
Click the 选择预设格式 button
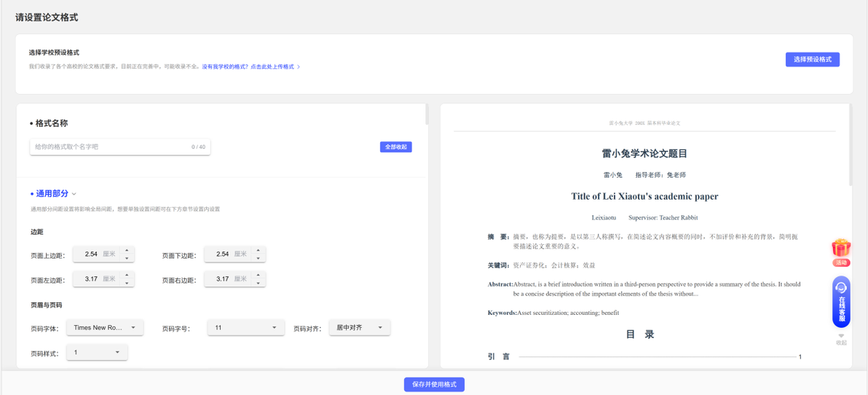812,59
